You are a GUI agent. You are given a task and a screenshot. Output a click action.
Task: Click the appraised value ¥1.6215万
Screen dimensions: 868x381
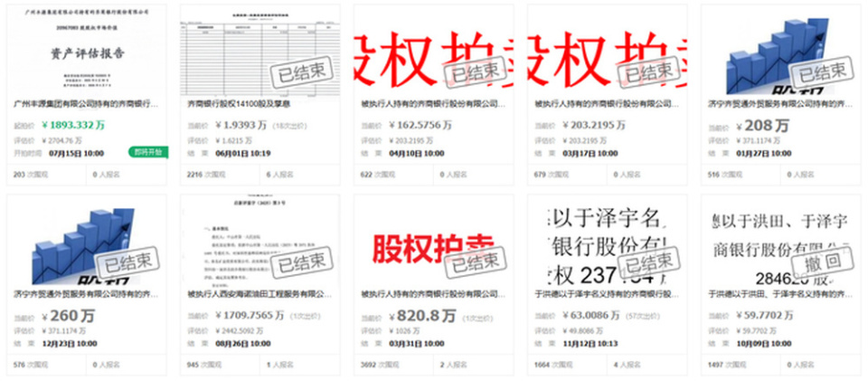[233, 140]
